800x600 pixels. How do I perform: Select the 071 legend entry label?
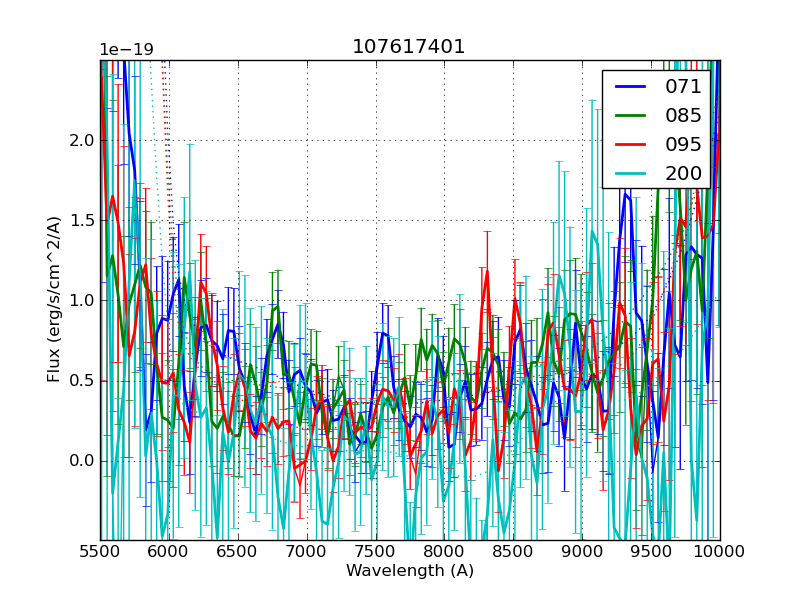tap(683, 86)
